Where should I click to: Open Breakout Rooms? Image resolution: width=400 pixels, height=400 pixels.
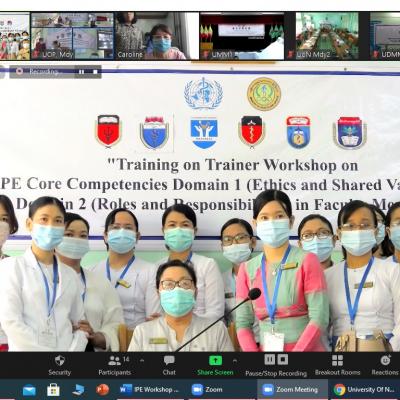(x=337, y=365)
